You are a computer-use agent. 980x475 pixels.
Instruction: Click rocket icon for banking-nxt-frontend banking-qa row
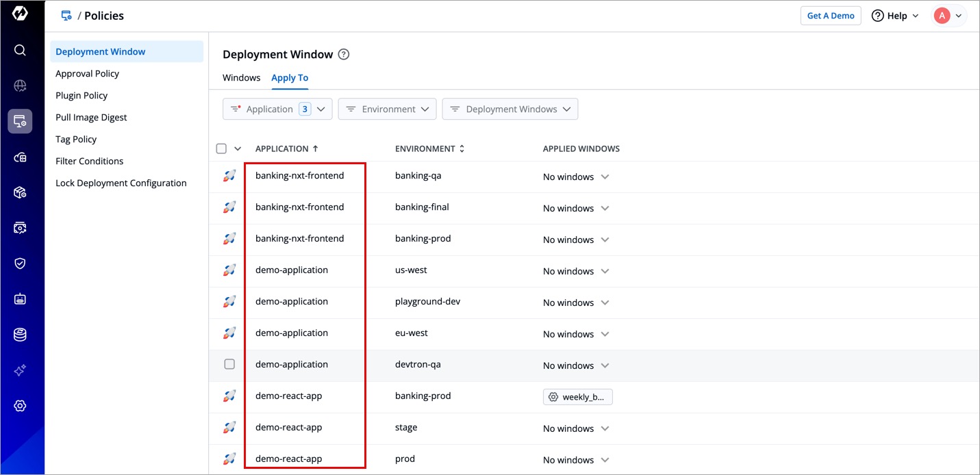coord(229,176)
